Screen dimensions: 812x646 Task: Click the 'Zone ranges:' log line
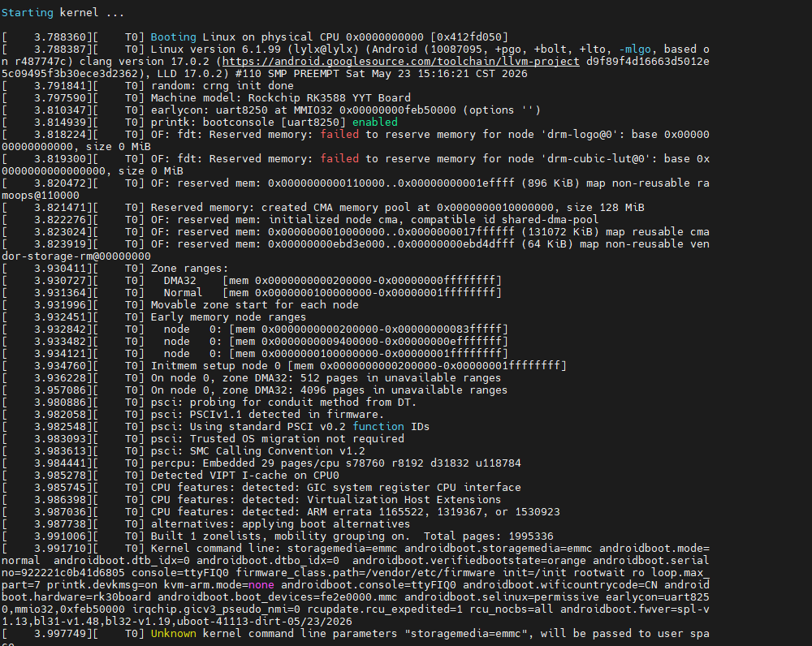tap(189, 269)
